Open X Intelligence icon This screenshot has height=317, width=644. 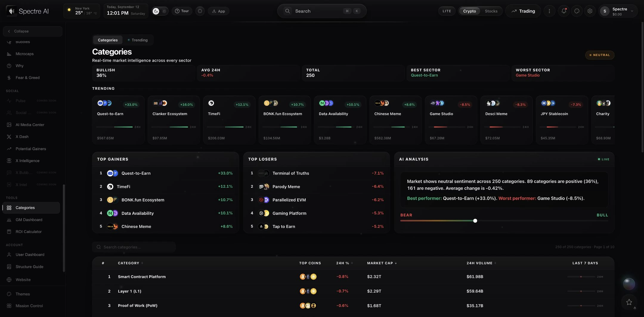pyautogui.click(x=9, y=161)
